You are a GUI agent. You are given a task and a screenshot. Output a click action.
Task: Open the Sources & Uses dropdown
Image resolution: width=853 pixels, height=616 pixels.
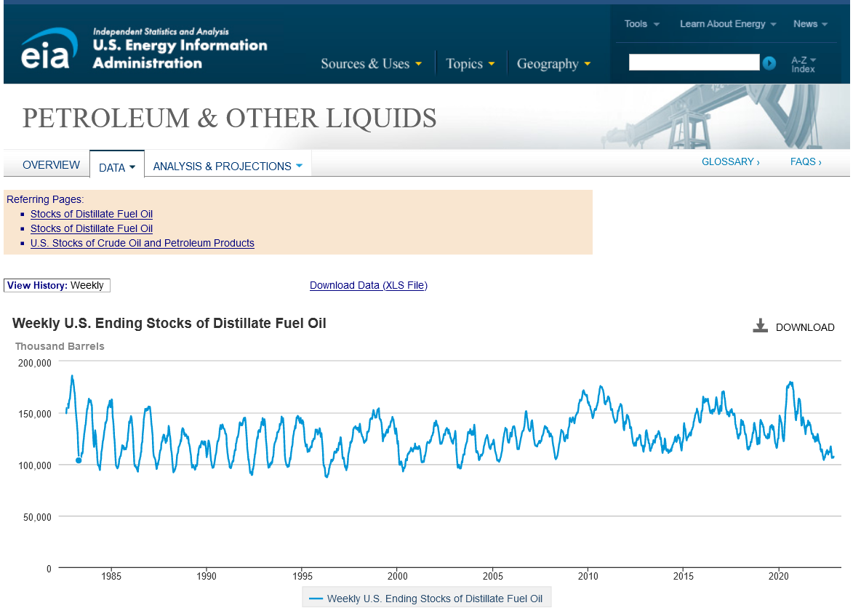[x=371, y=64]
